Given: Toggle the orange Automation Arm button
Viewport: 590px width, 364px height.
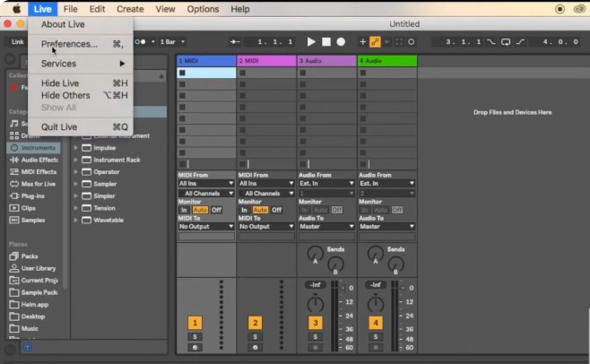Looking at the screenshot, I should [375, 42].
